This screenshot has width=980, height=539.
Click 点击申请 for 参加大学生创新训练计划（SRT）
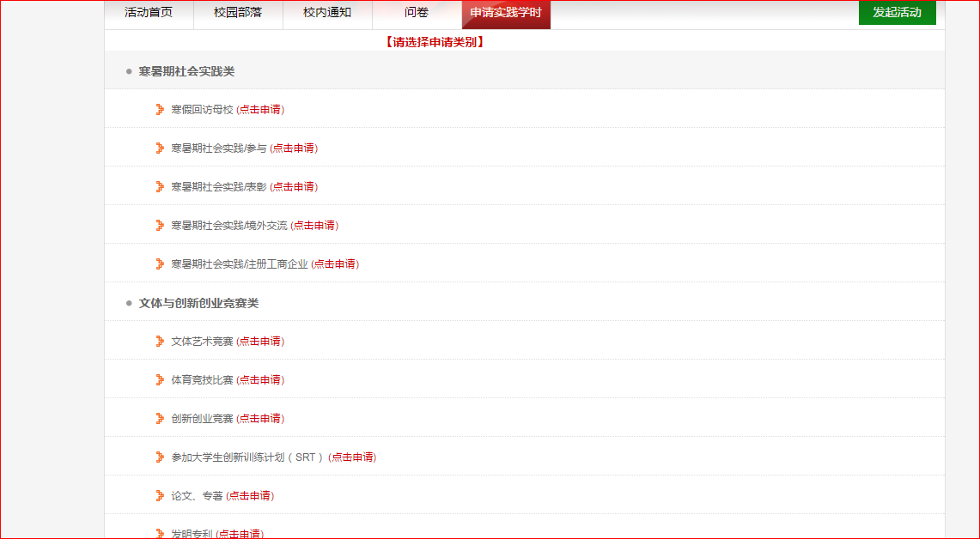(x=352, y=457)
